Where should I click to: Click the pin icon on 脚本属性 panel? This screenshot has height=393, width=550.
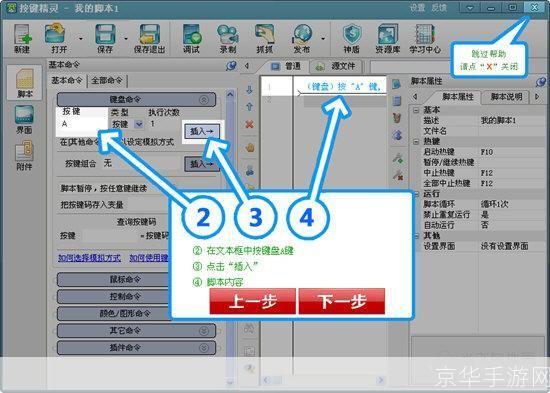coord(541,82)
